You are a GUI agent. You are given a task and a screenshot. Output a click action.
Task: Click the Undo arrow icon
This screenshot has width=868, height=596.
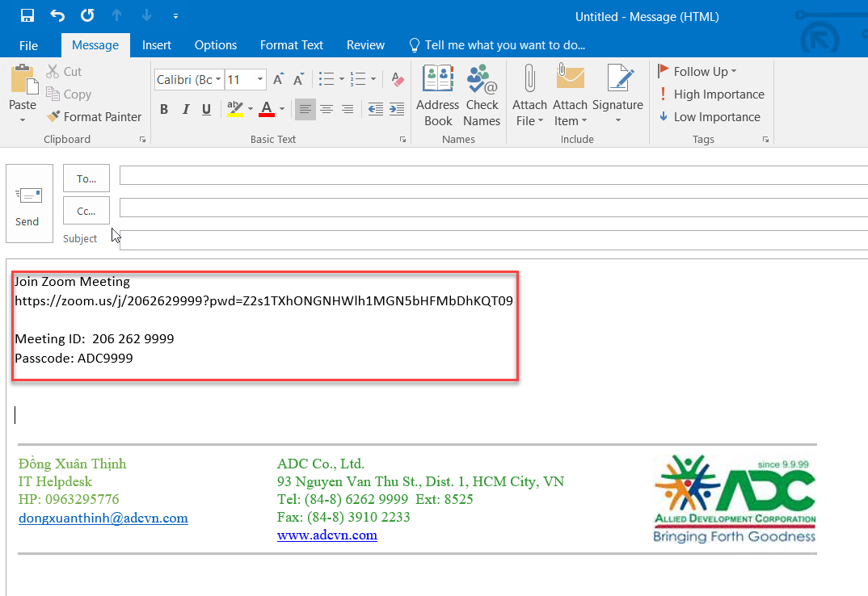point(57,16)
